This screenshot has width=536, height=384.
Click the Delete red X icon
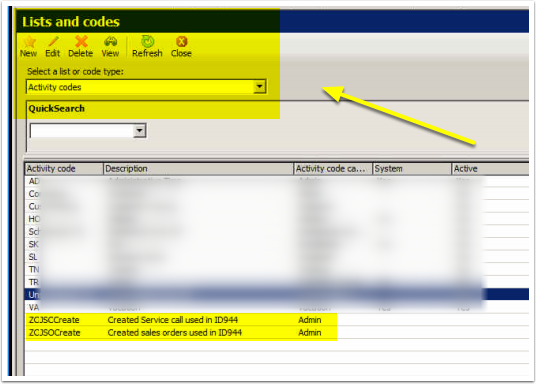pos(81,42)
